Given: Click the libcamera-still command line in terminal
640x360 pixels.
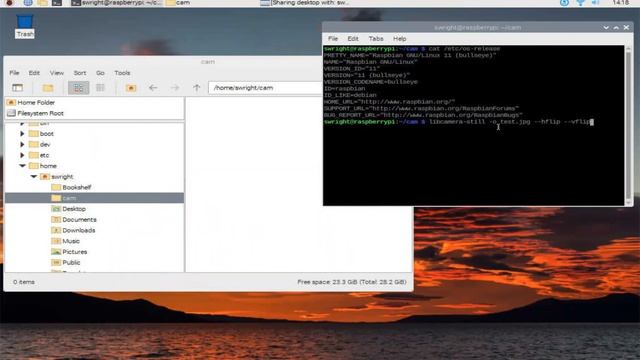Looking at the screenshot, I should [x=458, y=122].
